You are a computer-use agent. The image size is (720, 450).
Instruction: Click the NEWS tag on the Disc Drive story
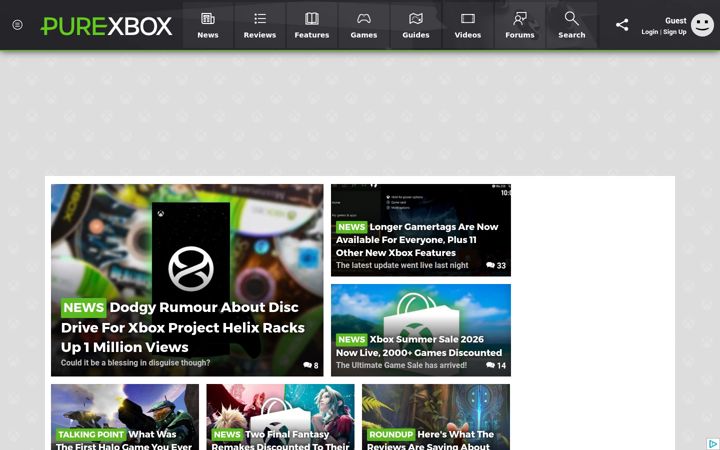(84, 307)
